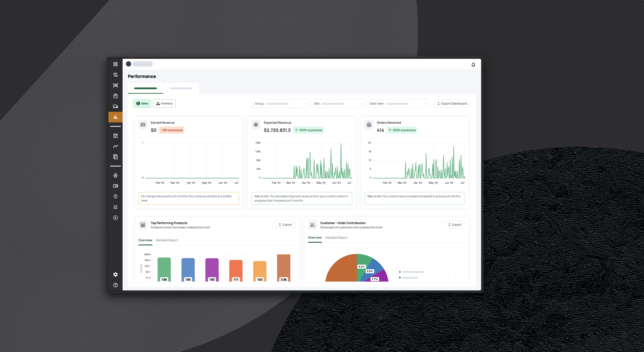Toggle the Sales view chip
Image resolution: width=644 pixels, height=352 pixels.
pyautogui.click(x=142, y=103)
